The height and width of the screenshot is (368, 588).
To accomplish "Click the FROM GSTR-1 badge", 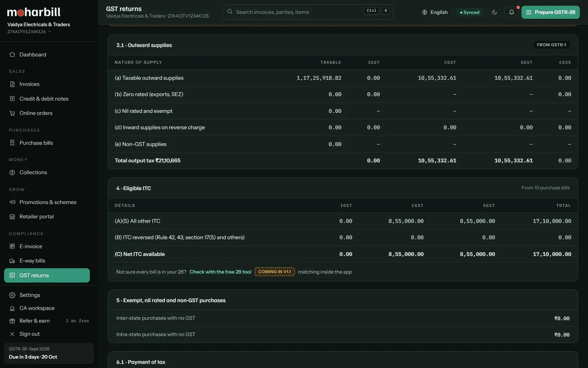I will coord(551,45).
